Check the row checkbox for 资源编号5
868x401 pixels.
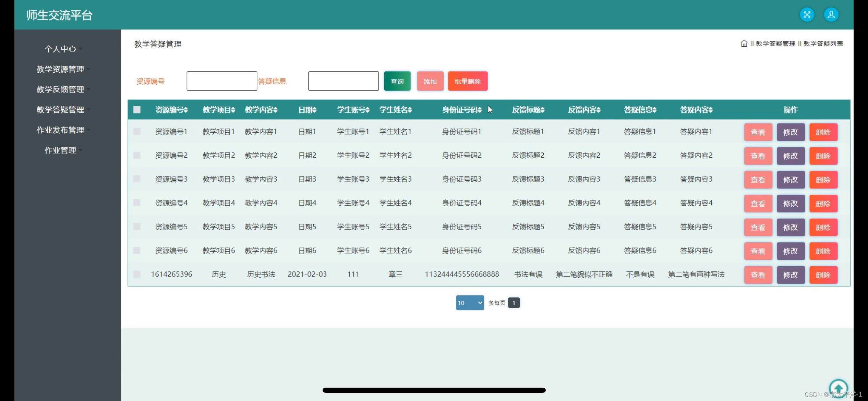[x=137, y=227]
